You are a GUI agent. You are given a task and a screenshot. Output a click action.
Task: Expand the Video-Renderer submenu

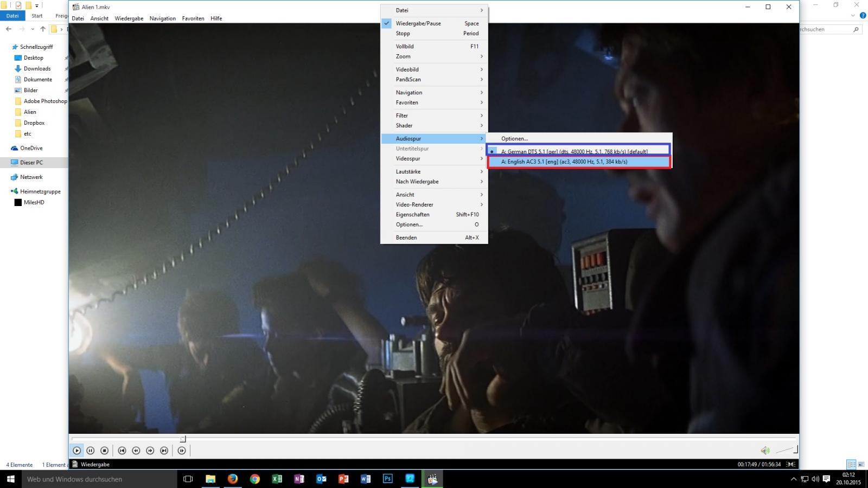(434, 204)
